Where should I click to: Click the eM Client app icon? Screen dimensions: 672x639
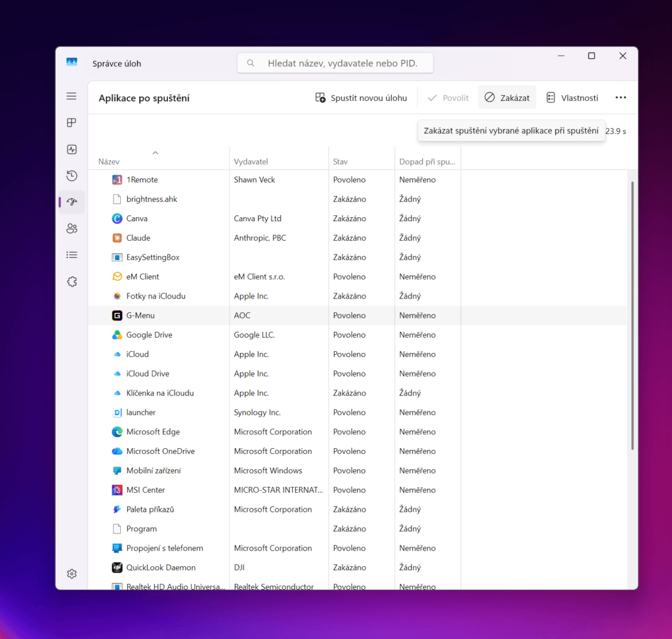tap(117, 276)
